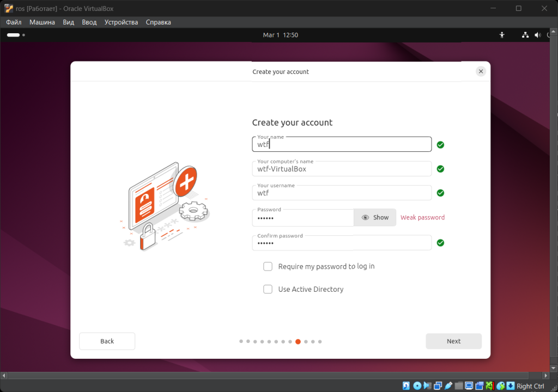Click the USB devices status icon
Viewport: 558px width, 392px height.
pos(448,385)
